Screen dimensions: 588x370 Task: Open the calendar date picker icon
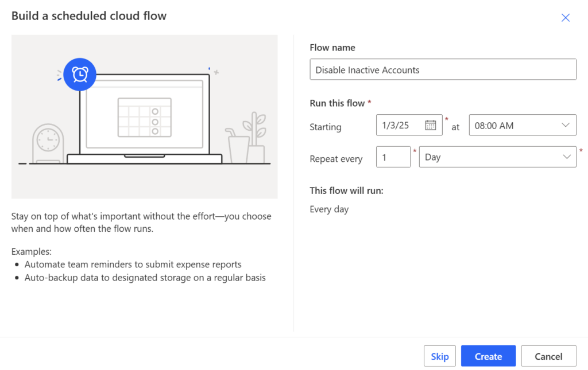[430, 125]
